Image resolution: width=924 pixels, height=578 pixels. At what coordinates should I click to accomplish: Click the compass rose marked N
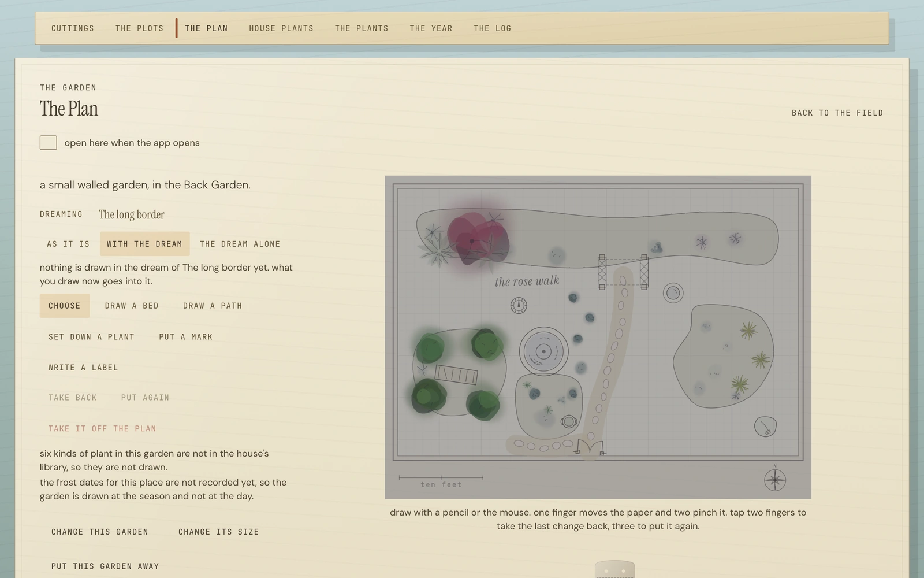(774, 479)
